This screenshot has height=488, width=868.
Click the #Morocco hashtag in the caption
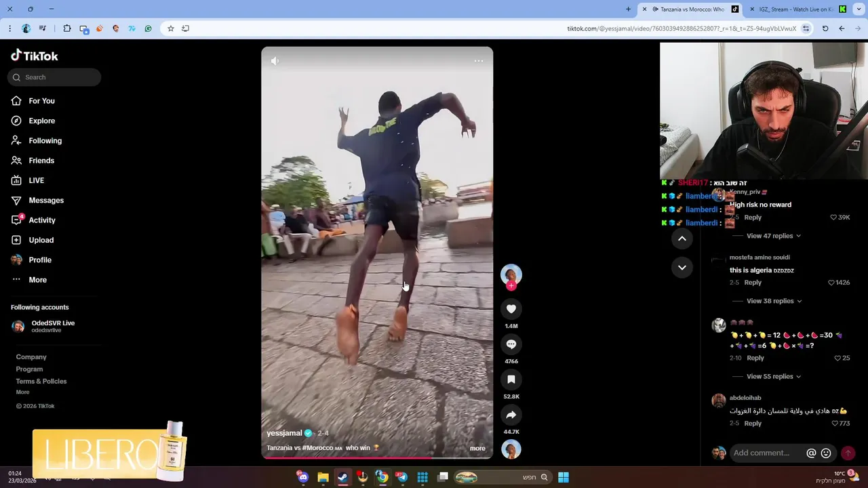click(x=317, y=448)
